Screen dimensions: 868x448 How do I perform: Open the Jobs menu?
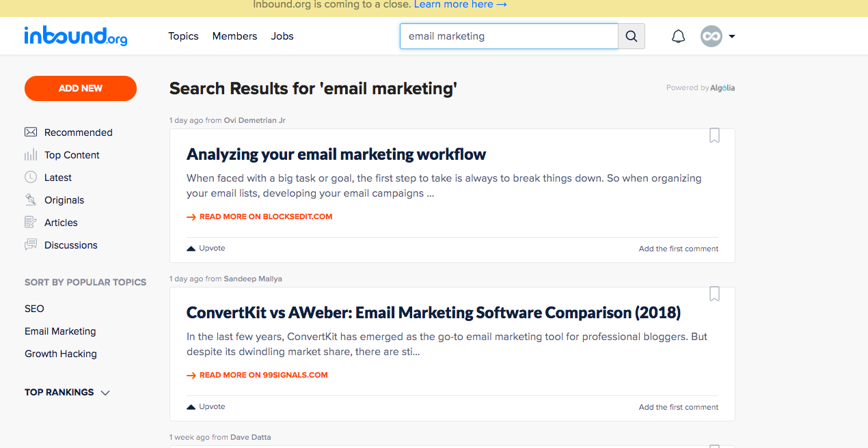coord(282,36)
